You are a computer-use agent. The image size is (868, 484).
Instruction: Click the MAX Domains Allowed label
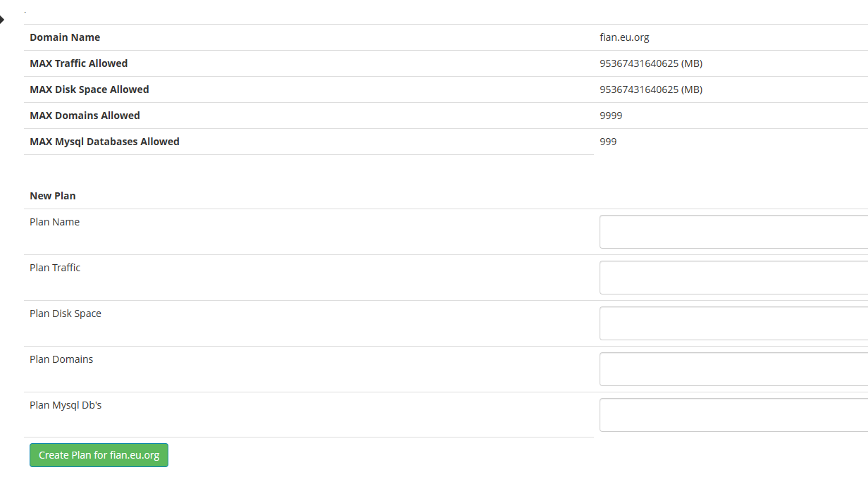tap(85, 116)
